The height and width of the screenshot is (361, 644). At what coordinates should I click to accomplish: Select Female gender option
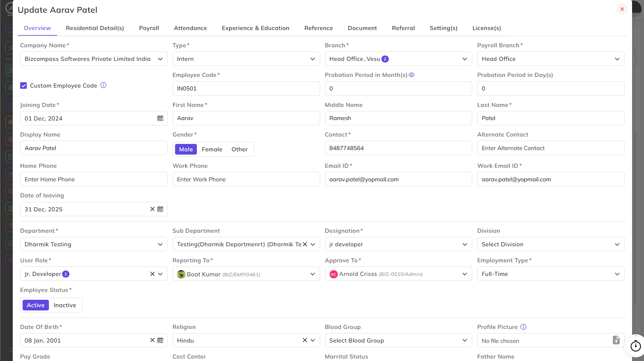click(x=212, y=149)
